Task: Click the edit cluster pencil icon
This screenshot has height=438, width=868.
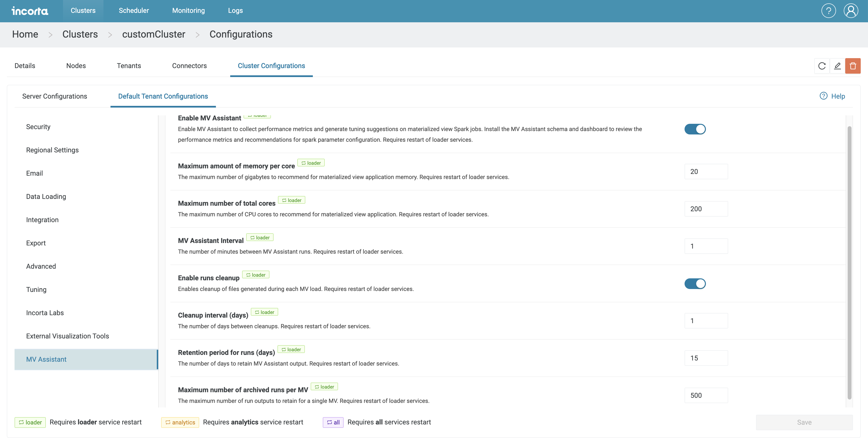Action: point(837,66)
